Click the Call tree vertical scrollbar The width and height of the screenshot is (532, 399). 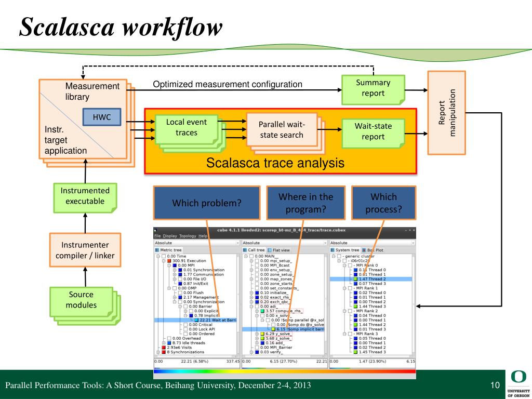pyautogui.click(x=326, y=304)
